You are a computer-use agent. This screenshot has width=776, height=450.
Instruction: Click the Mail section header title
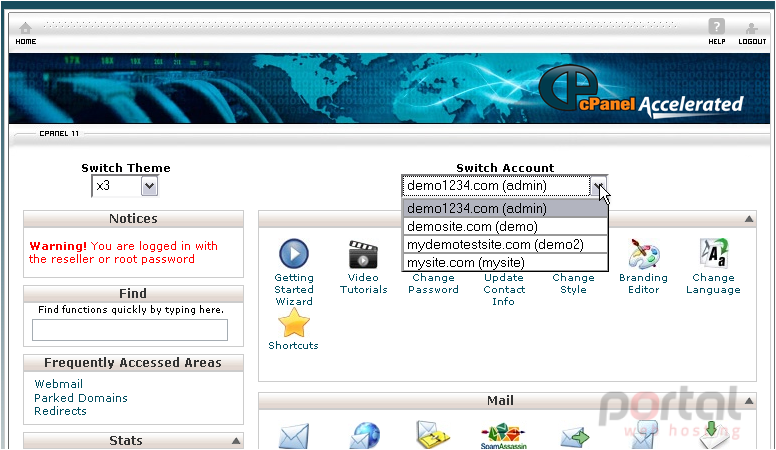pos(500,400)
